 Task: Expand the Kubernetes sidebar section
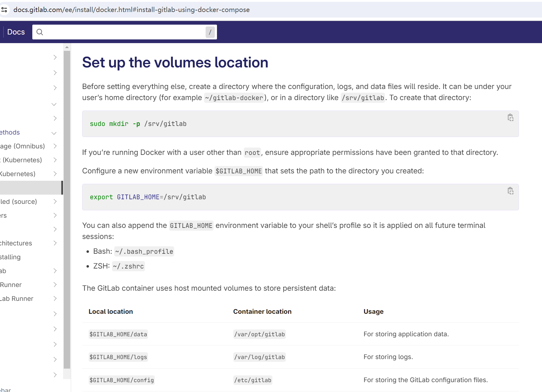[55, 160]
